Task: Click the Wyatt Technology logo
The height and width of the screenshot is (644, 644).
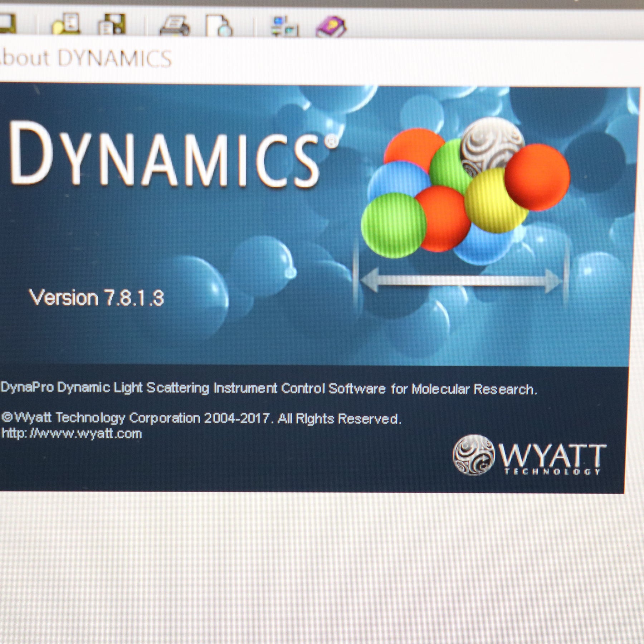Action: coord(530,455)
